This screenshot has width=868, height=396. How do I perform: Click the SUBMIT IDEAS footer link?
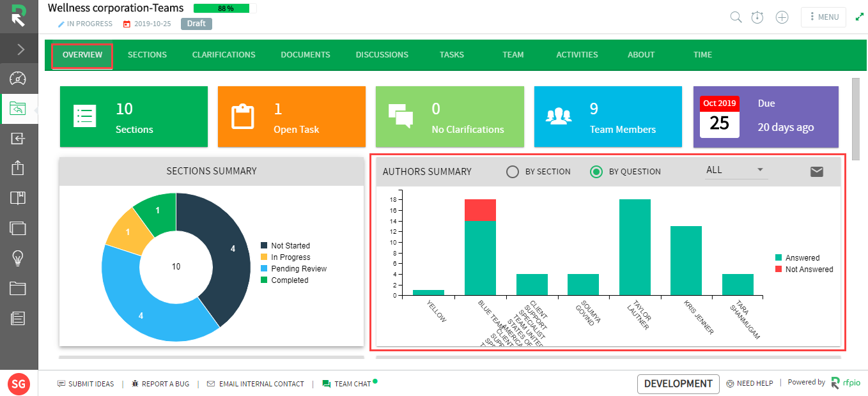click(x=86, y=384)
